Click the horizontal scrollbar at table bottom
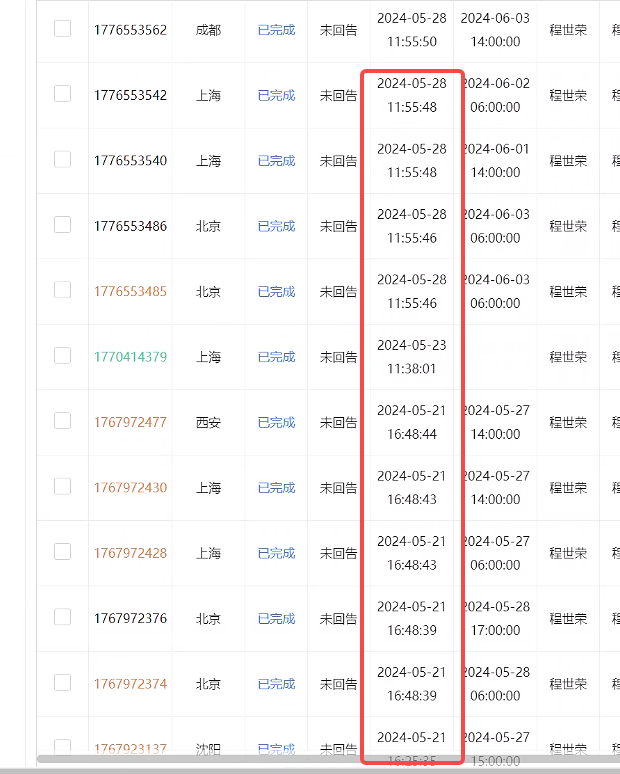The height and width of the screenshot is (774, 620). coord(300,759)
